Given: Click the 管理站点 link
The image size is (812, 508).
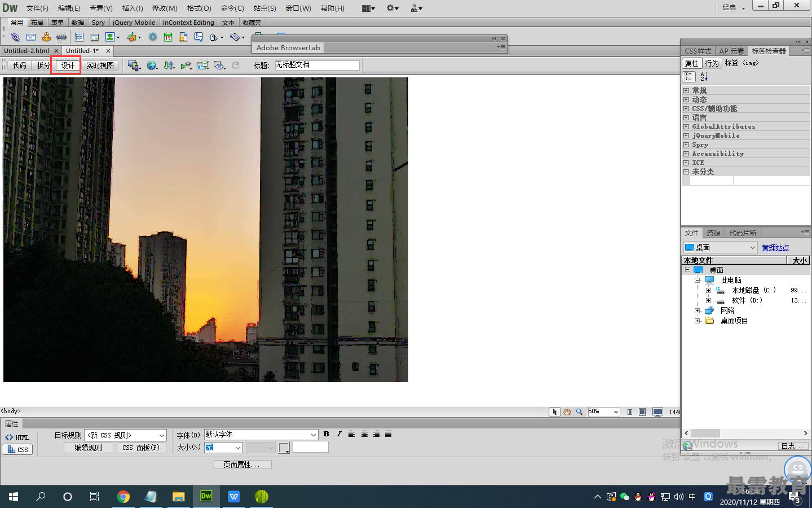Looking at the screenshot, I should click(775, 248).
